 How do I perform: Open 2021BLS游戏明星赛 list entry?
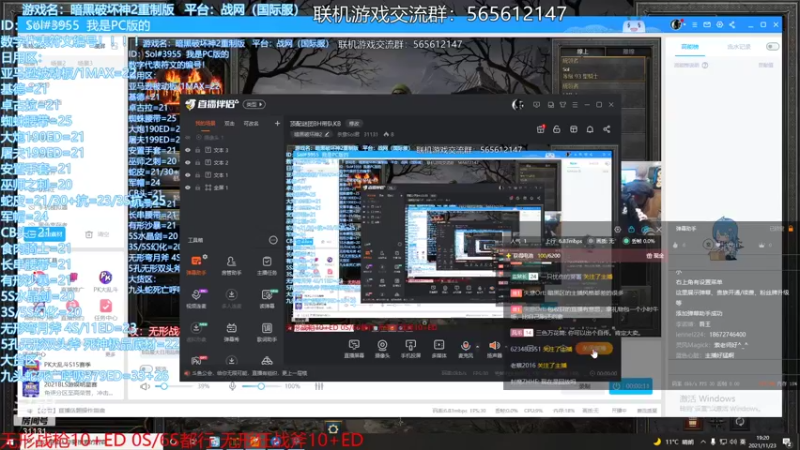coord(71,387)
